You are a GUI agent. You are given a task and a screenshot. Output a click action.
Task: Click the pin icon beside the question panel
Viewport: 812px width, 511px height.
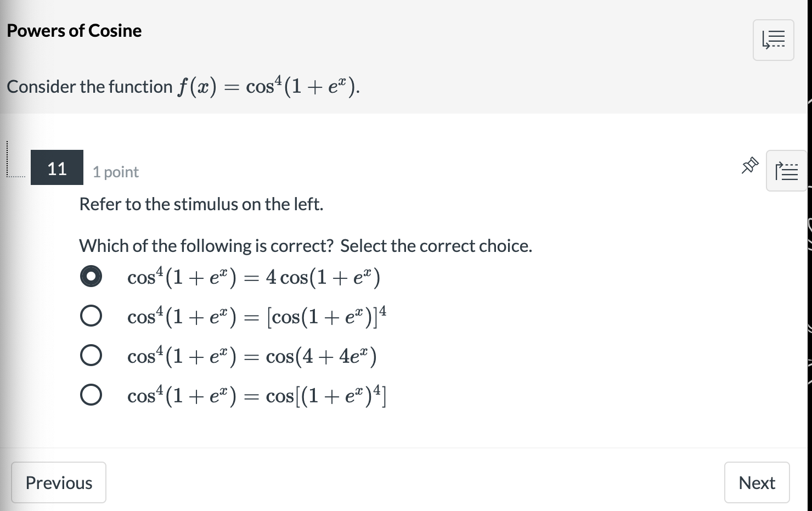[749, 165]
